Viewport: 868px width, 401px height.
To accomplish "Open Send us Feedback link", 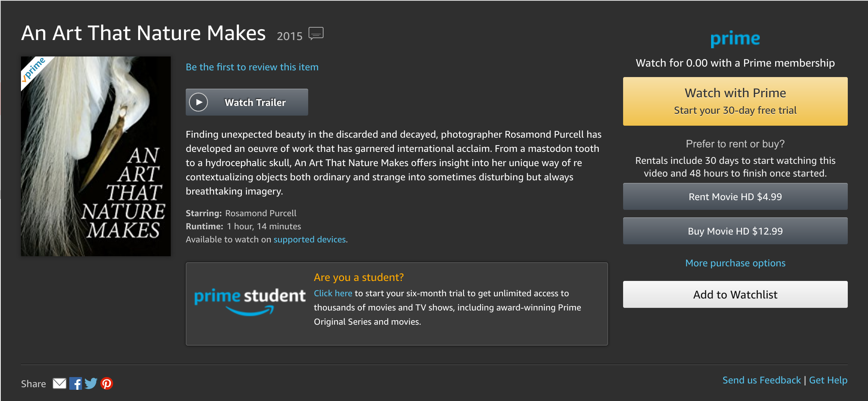I will pos(761,380).
